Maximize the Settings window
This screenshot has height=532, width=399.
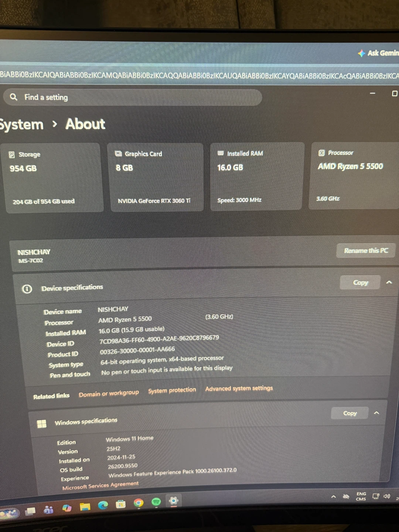click(395, 93)
